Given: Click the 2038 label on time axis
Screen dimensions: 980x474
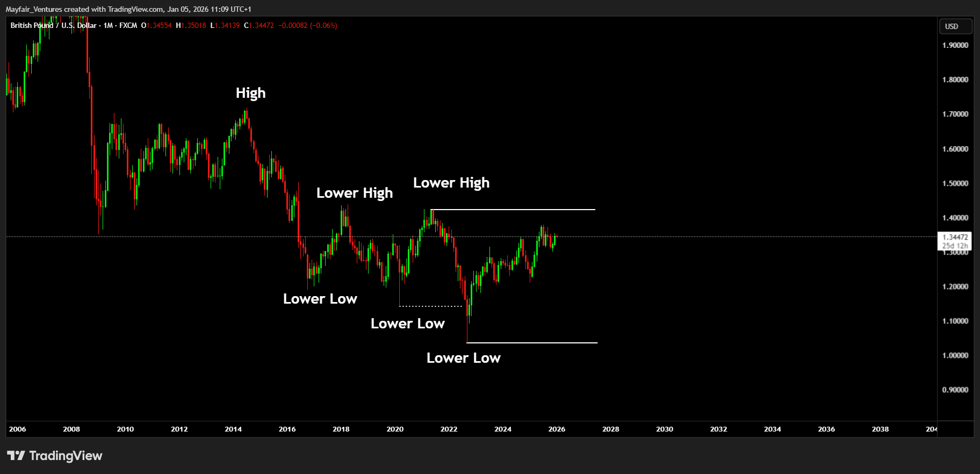Looking at the screenshot, I should [x=880, y=429].
